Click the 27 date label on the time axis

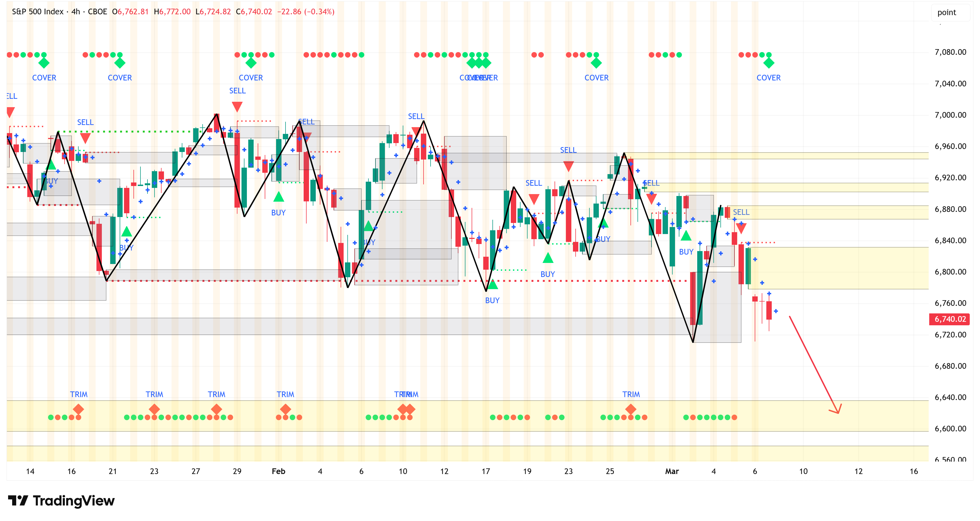pyautogui.click(x=196, y=471)
